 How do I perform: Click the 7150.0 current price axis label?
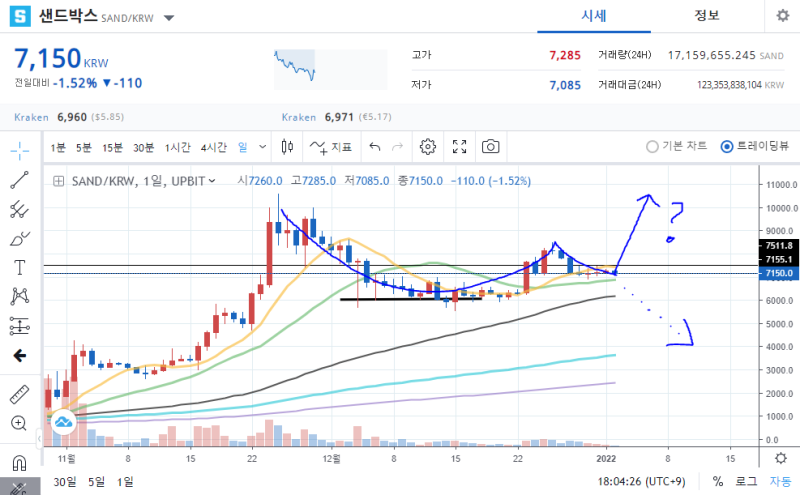[779, 273]
